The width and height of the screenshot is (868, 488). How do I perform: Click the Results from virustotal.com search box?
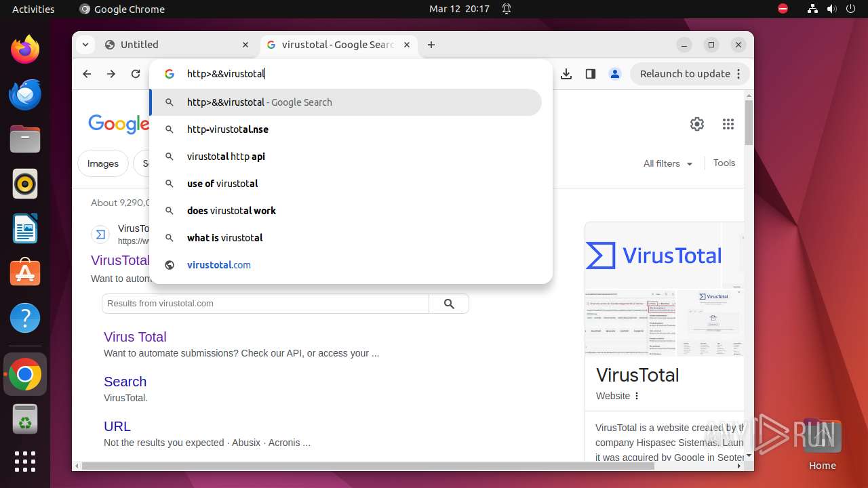point(265,304)
